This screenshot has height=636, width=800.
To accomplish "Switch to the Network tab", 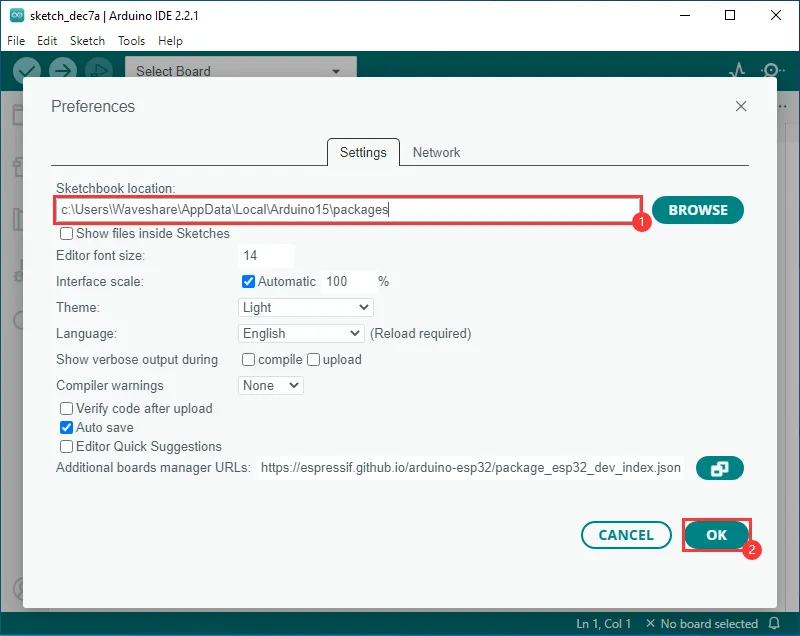I will pos(436,153).
